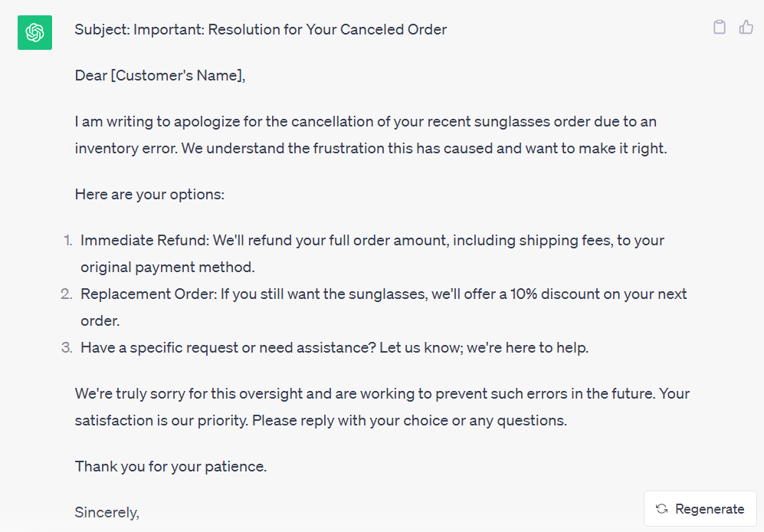
Task: Click the "We're truly sorry" line
Action: pyautogui.click(x=382, y=394)
